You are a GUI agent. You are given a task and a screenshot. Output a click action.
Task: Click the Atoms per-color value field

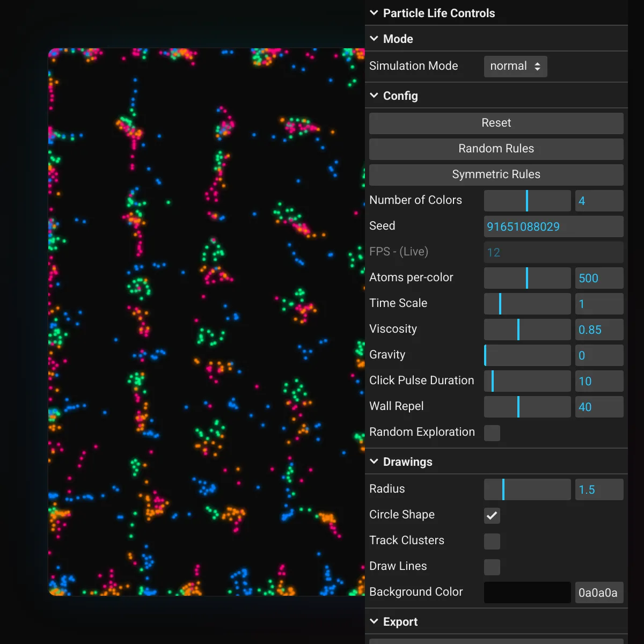pos(599,278)
